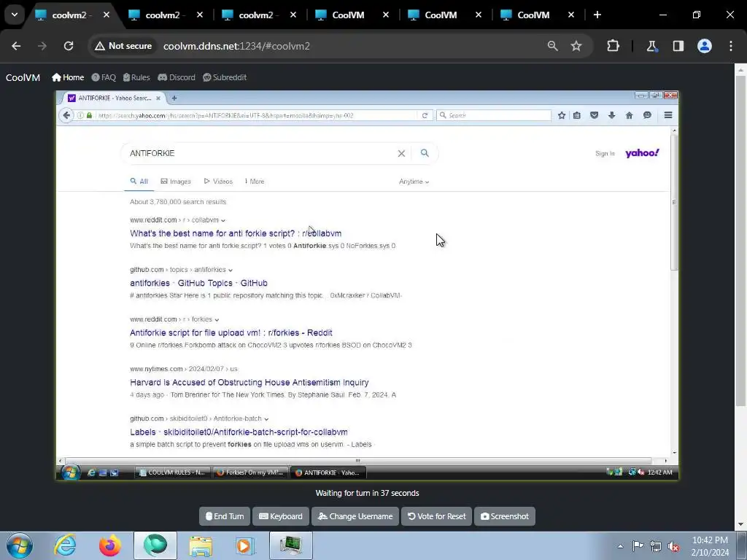Open the Rules page
The width and height of the screenshot is (747, 560).
point(136,77)
